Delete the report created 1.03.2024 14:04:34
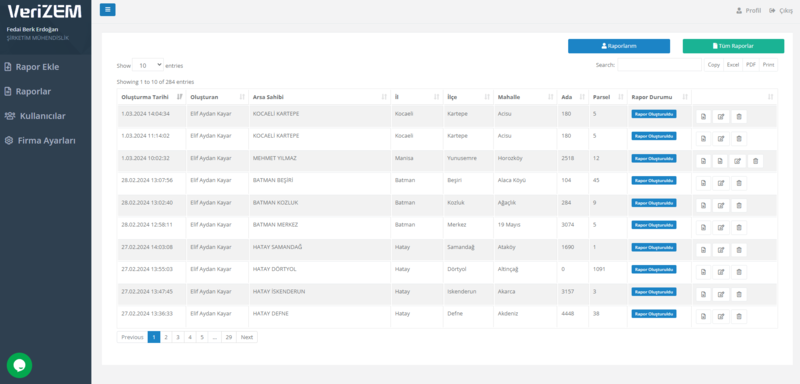Screen dimensions: 800x384 (x=739, y=117)
